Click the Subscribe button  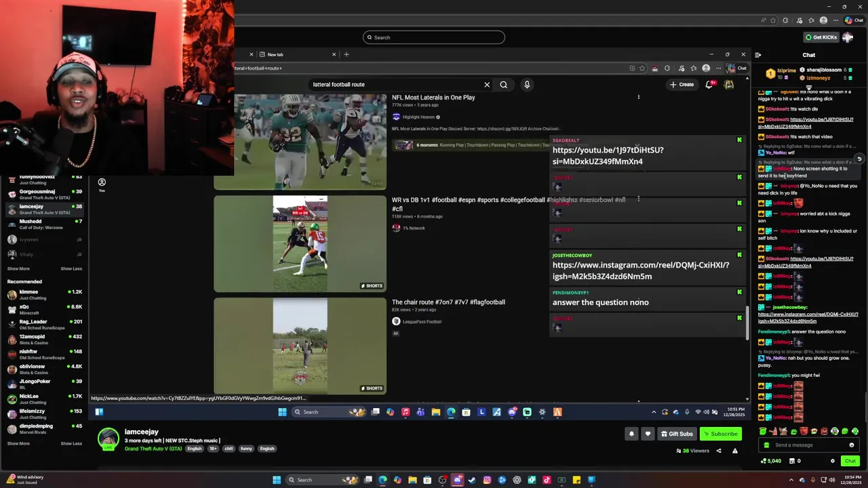click(720, 434)
